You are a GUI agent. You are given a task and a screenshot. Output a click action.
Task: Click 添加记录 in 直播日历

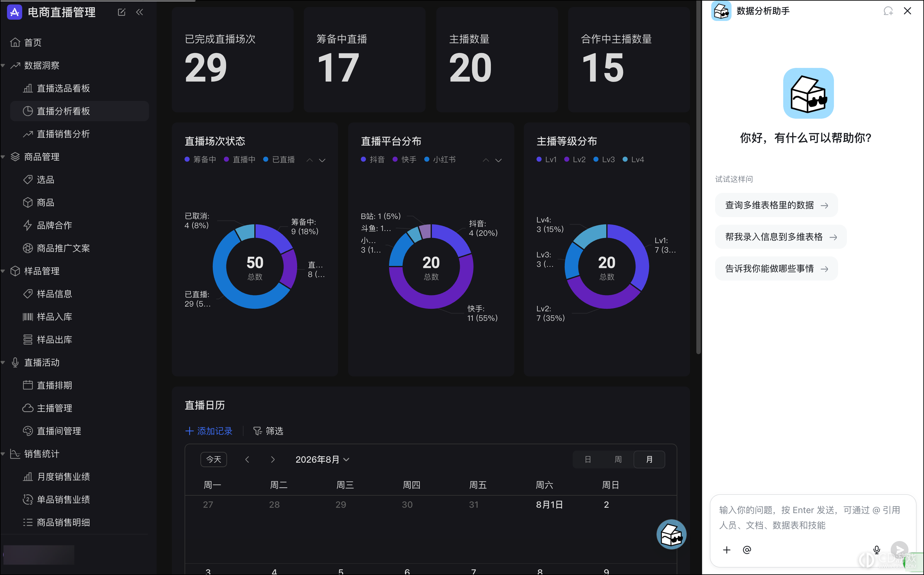coord(209,431)
